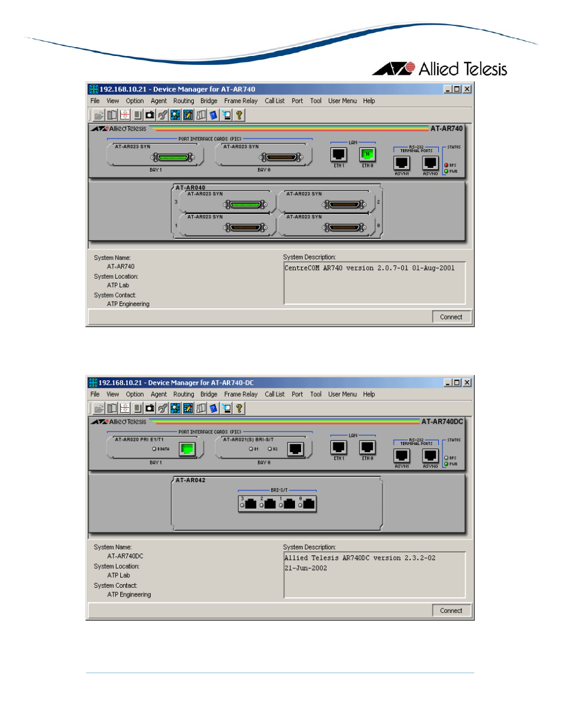The image size is (562, 728).
Task: Click the folded pages icon in AT-AR740 toolbar
Action: pyautogui.click(x=201, y=115)
